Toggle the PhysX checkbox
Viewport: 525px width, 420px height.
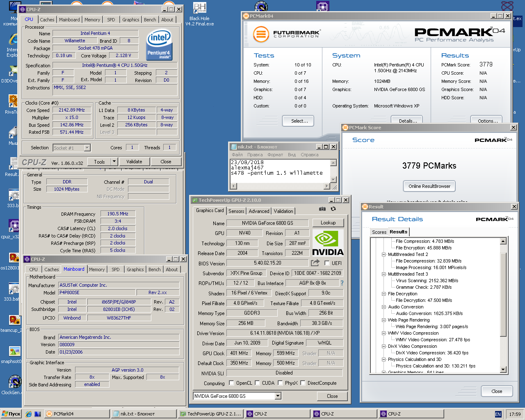pos(280,383)
